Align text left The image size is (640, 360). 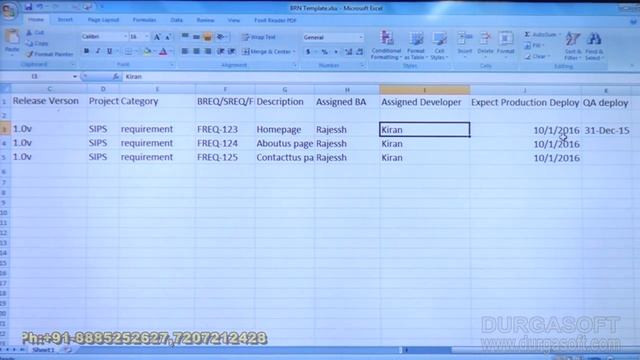coord(185,51)
